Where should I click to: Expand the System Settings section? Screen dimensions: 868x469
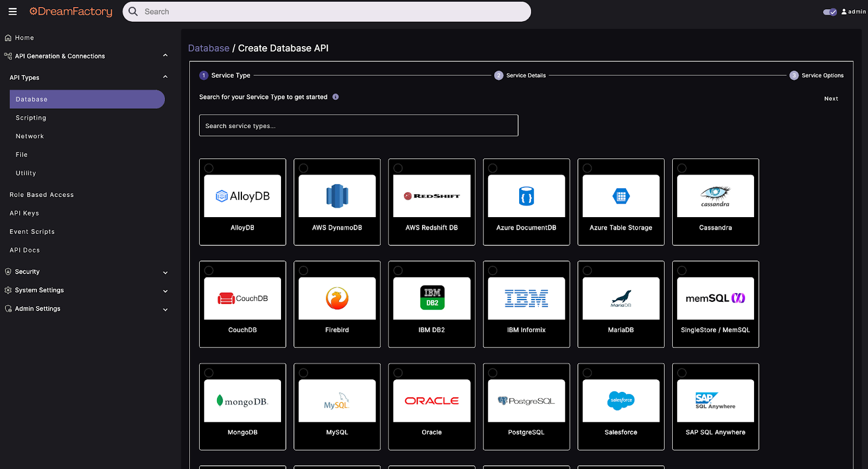(165, 291)
